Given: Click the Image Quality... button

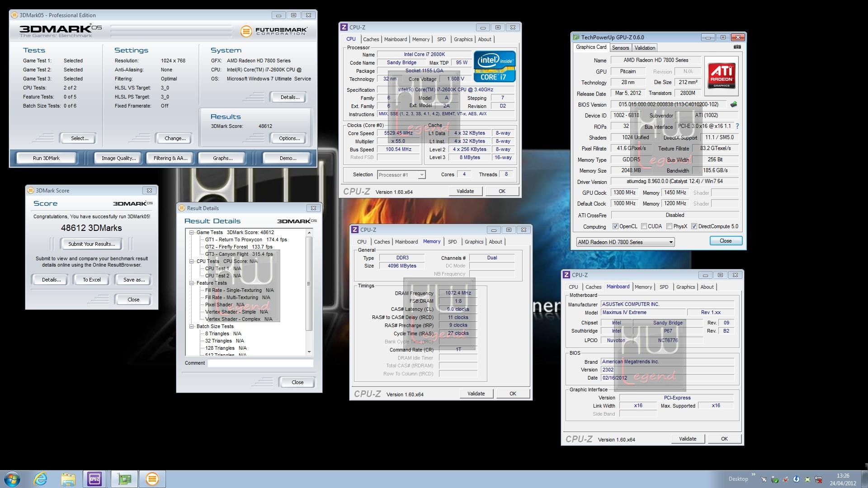Looking at the screenshot, I should coord(118,158).
